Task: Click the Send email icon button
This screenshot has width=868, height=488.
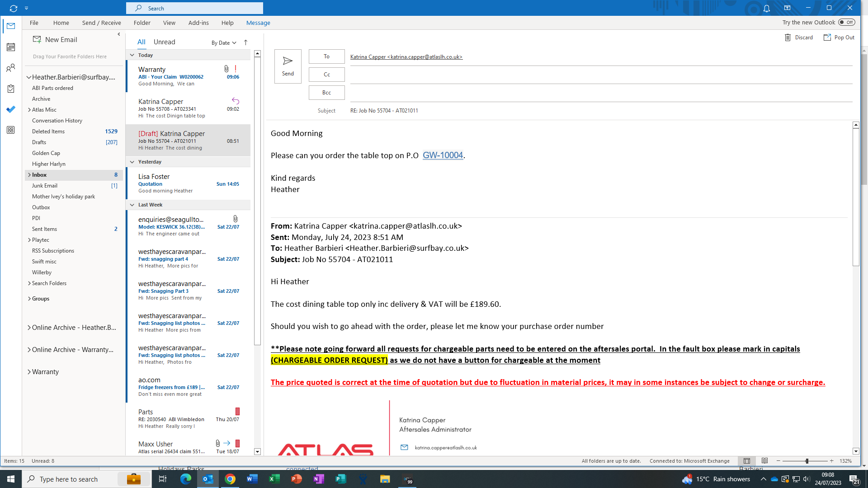Action: pos(288,66)
